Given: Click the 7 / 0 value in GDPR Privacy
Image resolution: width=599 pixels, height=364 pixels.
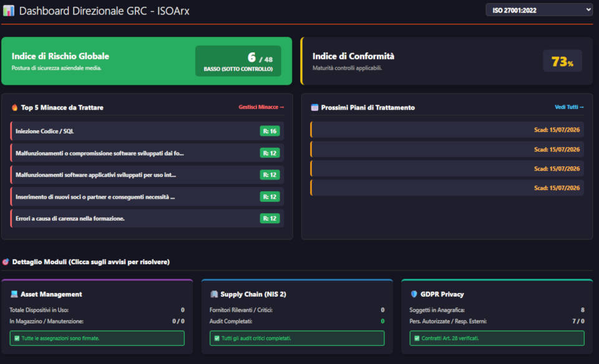Looking at the screenshot, I should (x=578, y=321).
